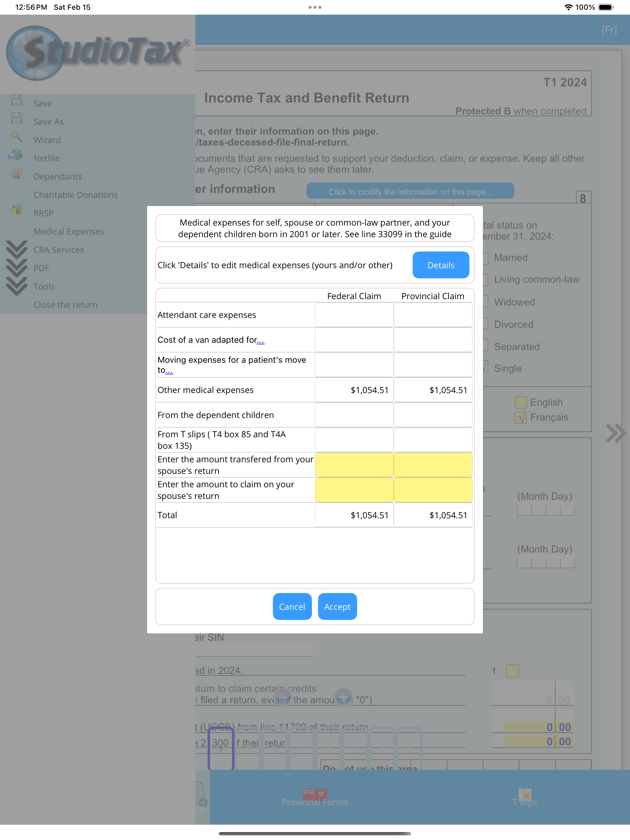630x840 pixels.
Task: Select Close the return
Action: pos(66,305)
